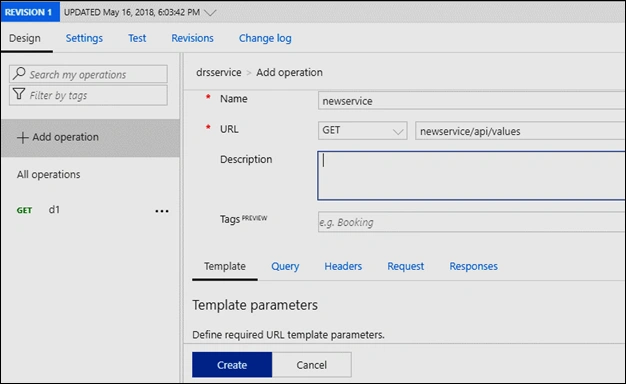626x384 pixels.
Task: Focus the Search my operations field
Action: coord(88,74)
